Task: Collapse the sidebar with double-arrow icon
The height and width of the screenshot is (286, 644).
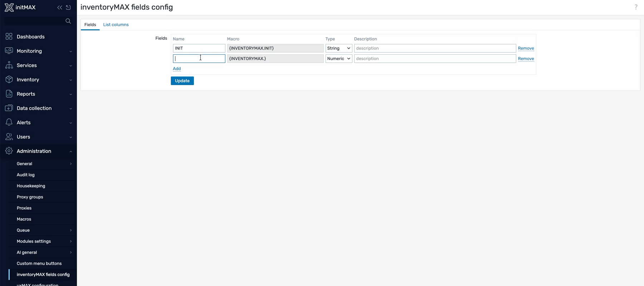Action: (x=59, y=8)
